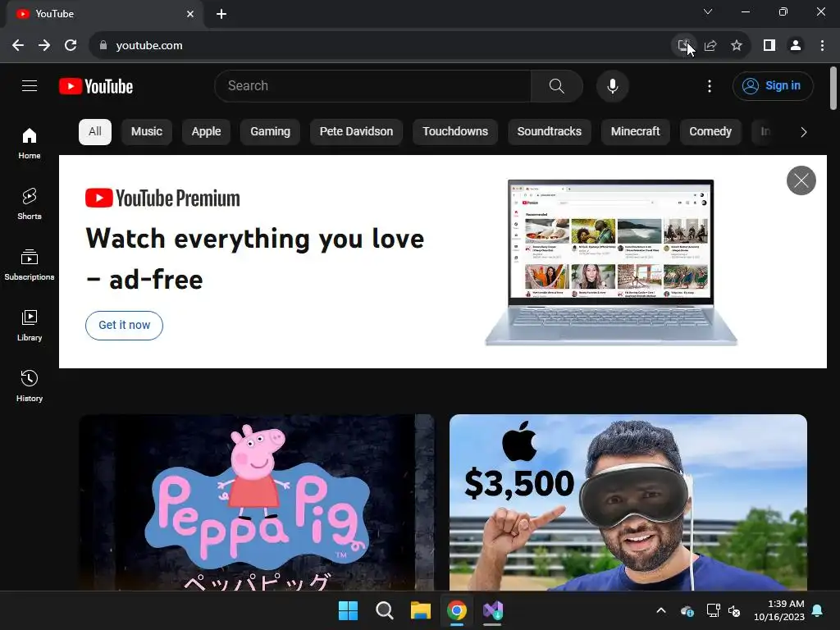The height and width of the screenshot is (630, 840).
Task: Select the Comedy filter chip
Action: click(710, 132)
